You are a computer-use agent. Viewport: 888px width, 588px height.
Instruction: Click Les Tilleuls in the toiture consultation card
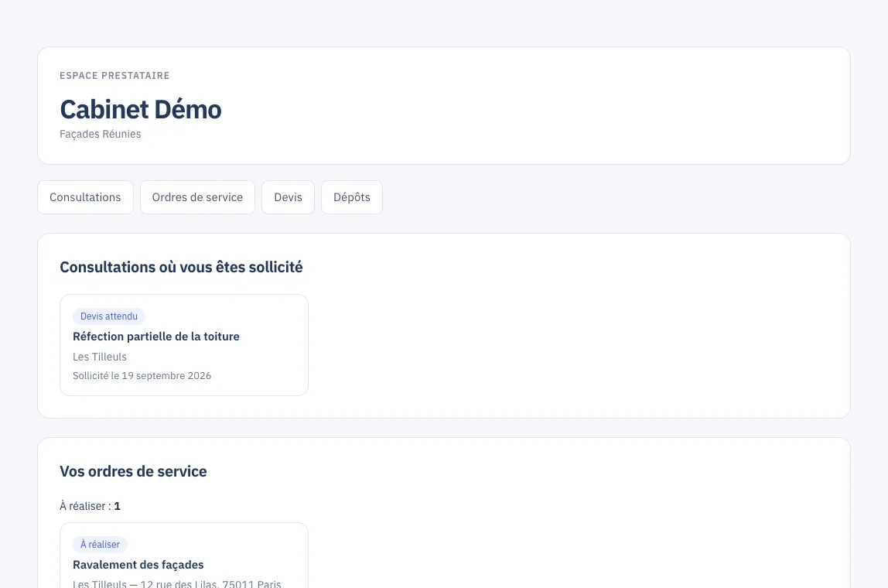[x=100, y=357]
